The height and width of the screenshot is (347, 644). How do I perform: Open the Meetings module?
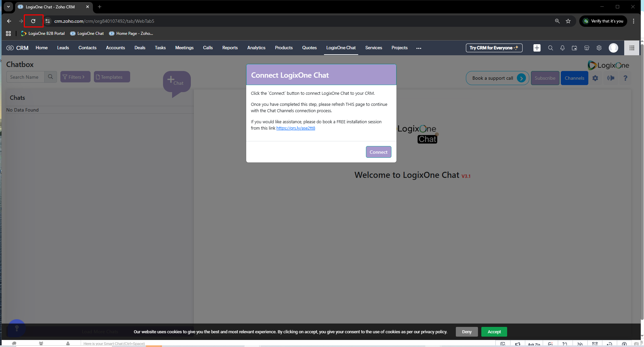[x=184, y=48]
